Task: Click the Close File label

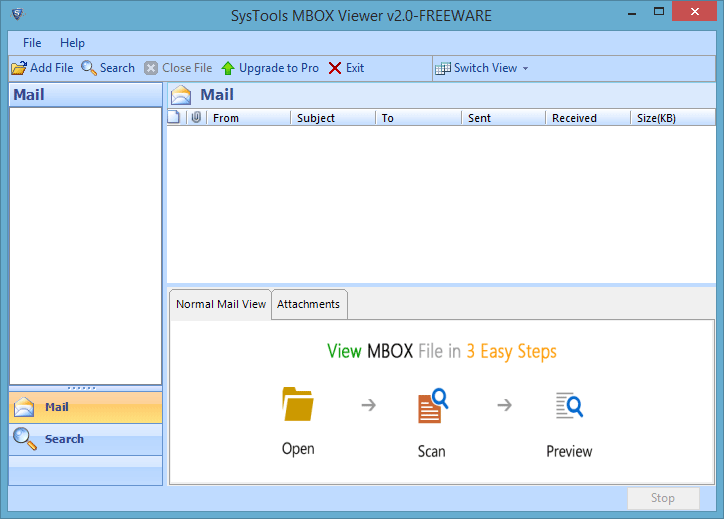Action: point(187,68)
